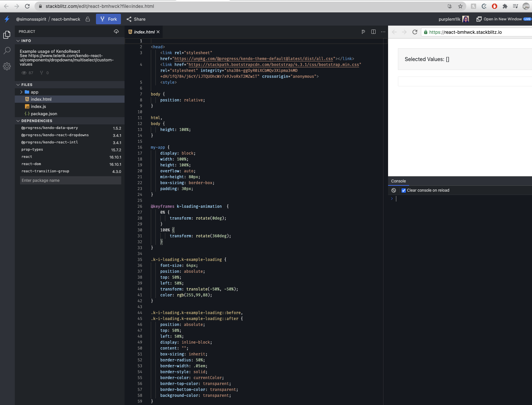
Task: Collapse the INFO section
Action: point(18,41)
